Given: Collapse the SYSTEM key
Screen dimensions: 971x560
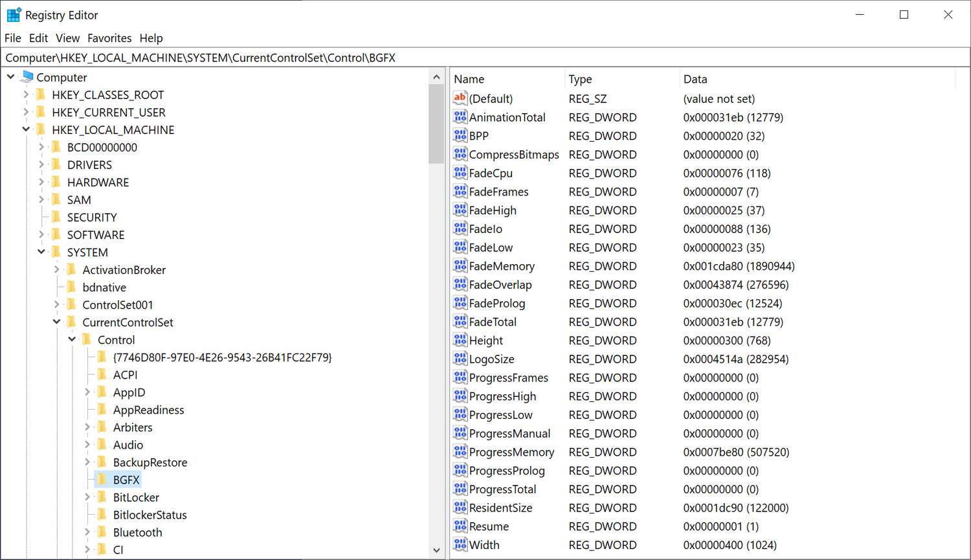Looking at the screenshot, I should (x=41, y=252).
